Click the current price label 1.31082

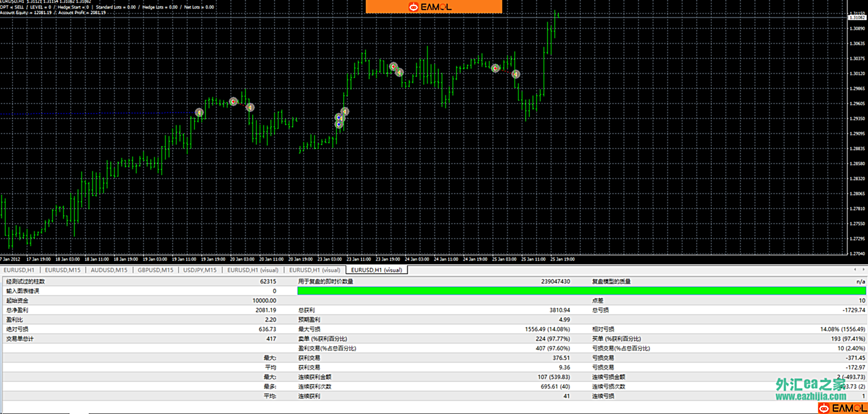click(x=857, y=17)
